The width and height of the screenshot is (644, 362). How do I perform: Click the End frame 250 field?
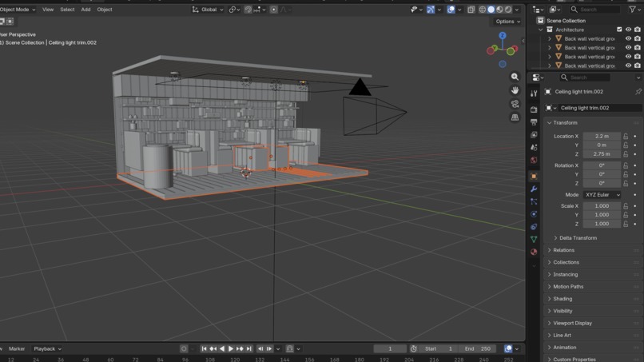pos(478,349)
